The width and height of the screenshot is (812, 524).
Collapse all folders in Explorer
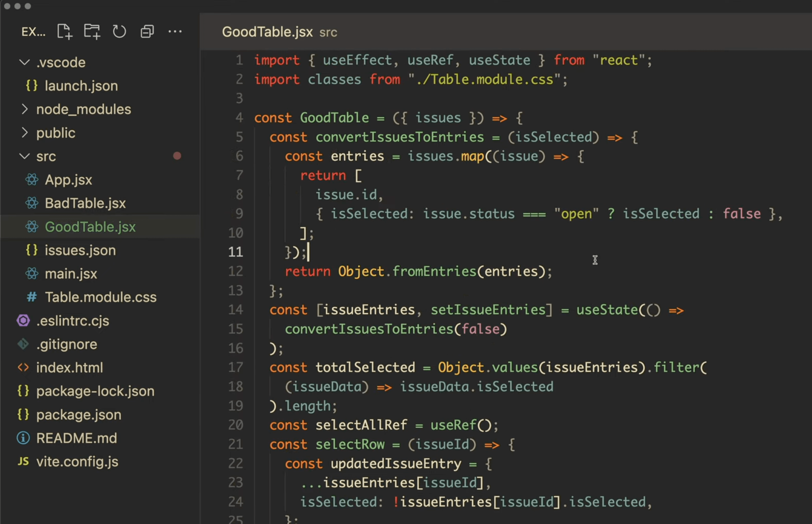point(147,32)
